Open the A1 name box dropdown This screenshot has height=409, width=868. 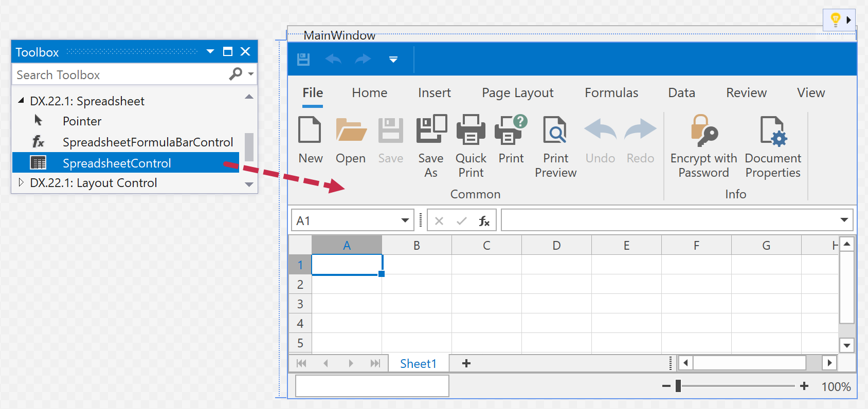405,220
